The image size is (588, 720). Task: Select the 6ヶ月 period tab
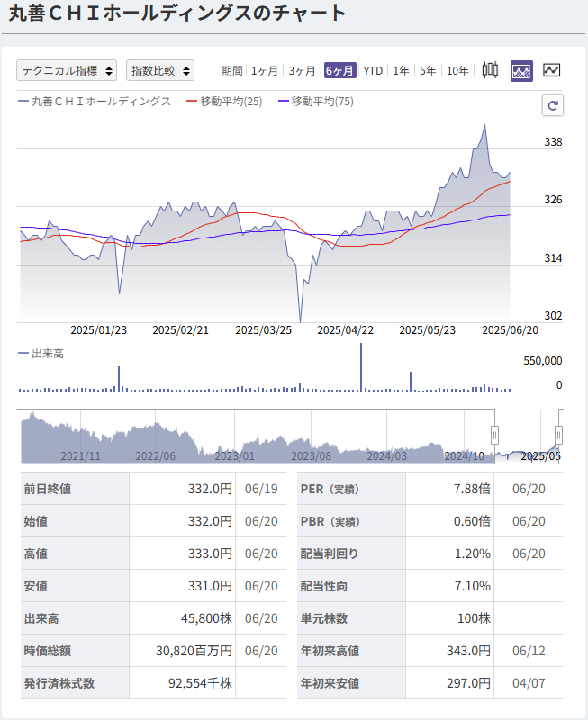click(340, 71)
